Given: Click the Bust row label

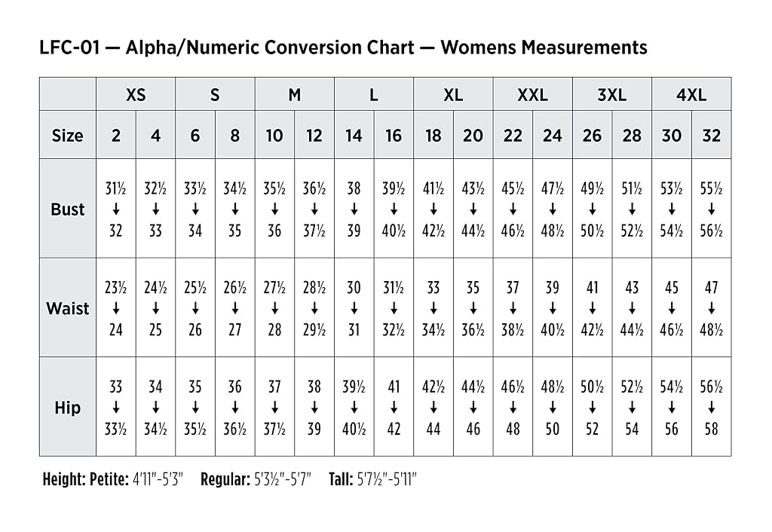Looking at the screenshot, I should (x=67, y=209).
